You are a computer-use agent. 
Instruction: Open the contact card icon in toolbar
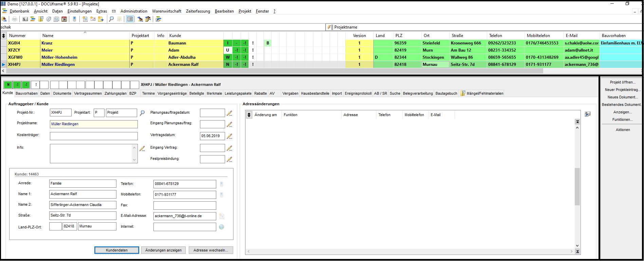tap(25, 19)
